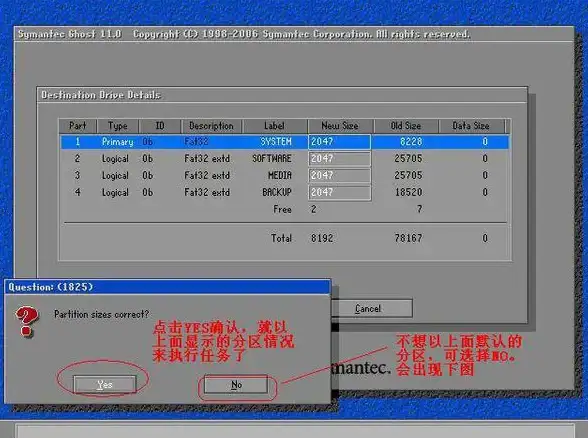The width and height of the screenshot is (588, 438).
Task: Select the SOFTWARE label in row 2
Action: coord(272,159)
